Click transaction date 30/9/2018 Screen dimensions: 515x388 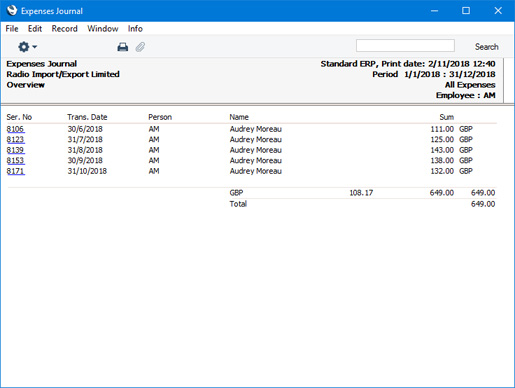pyautogui.click(x=85, y=160)
